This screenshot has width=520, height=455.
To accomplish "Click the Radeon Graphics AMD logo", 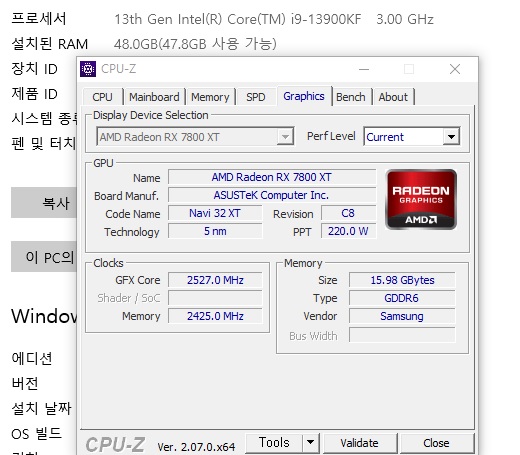I will pos(421,199).
